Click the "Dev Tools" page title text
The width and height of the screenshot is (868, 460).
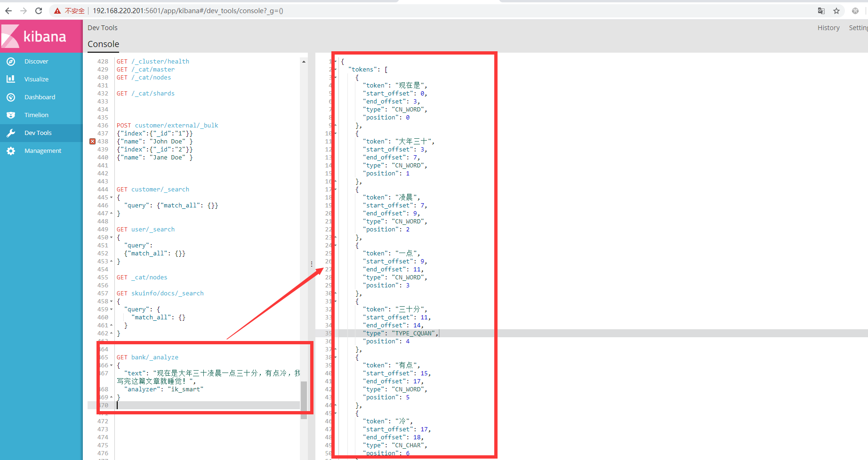click(x=103, y=28)
